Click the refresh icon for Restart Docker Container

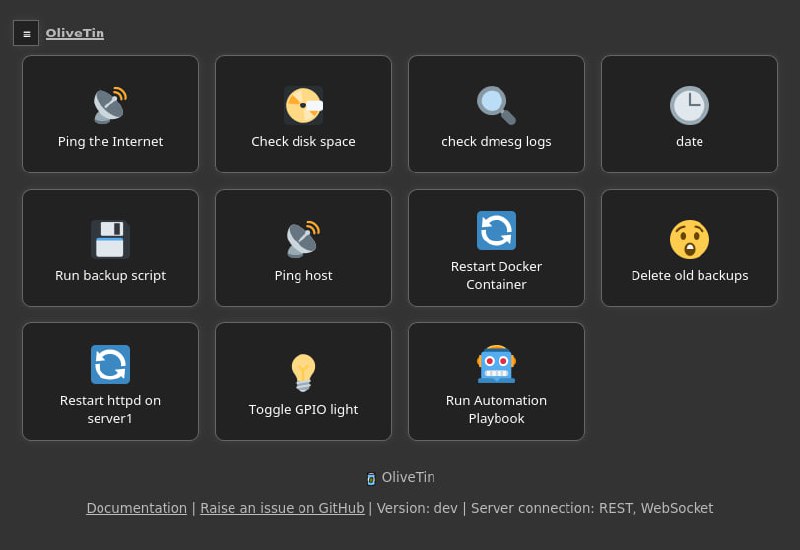(496, 230)
